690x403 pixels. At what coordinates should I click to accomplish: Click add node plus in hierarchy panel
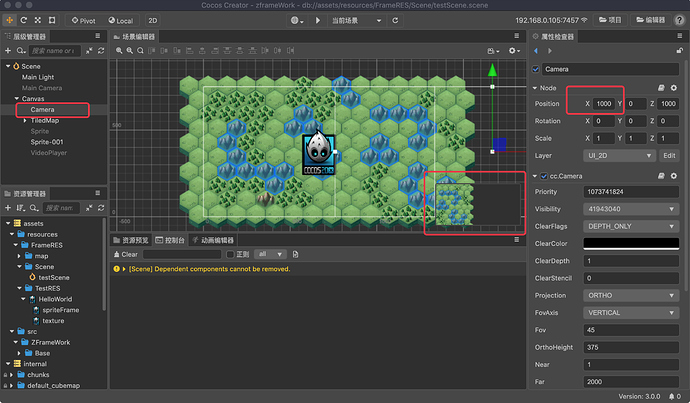click(x=8, y=50)
